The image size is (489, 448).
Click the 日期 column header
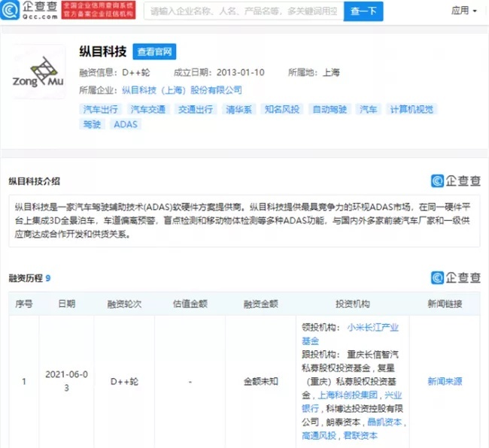(x=67, y=304)
